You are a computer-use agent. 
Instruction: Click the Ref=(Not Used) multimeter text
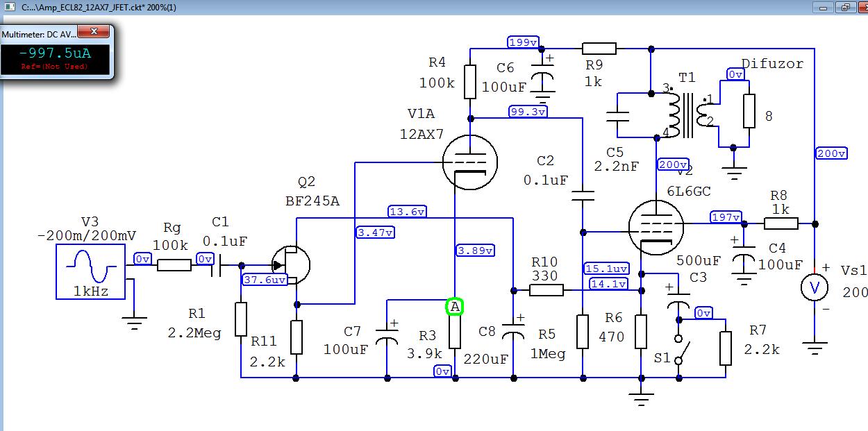[x=55, y=67]
